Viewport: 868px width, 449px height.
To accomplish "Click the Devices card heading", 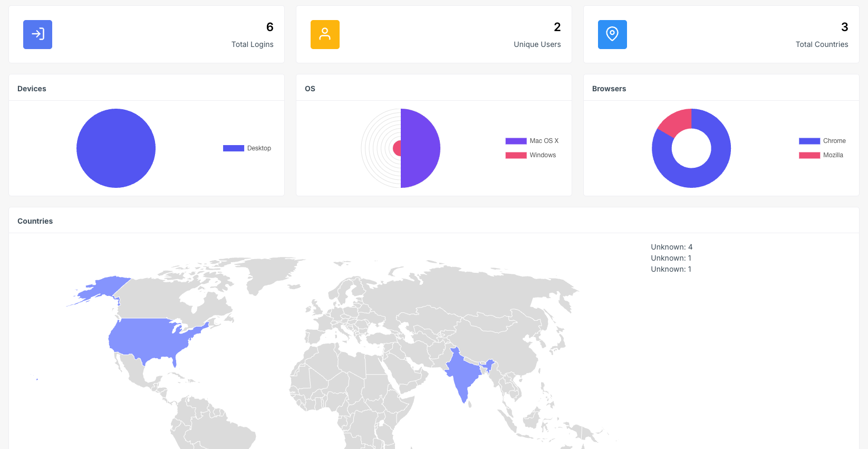I will [x=32, y=89].
